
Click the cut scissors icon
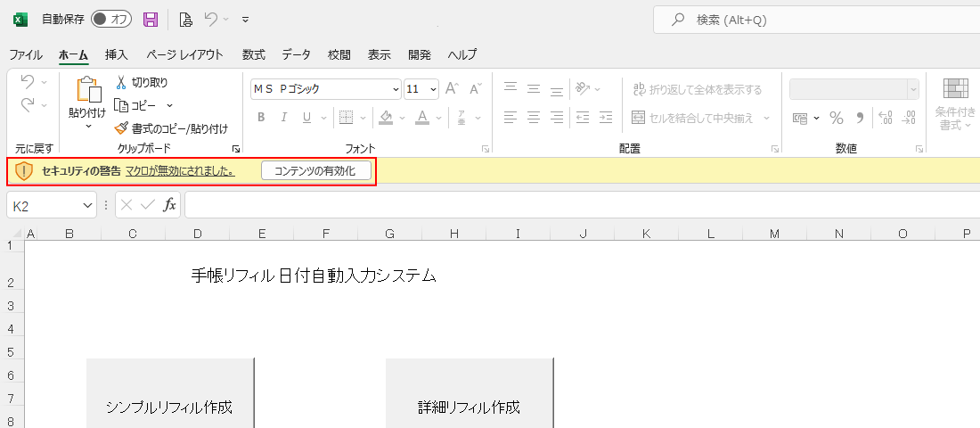pos(122,82)
